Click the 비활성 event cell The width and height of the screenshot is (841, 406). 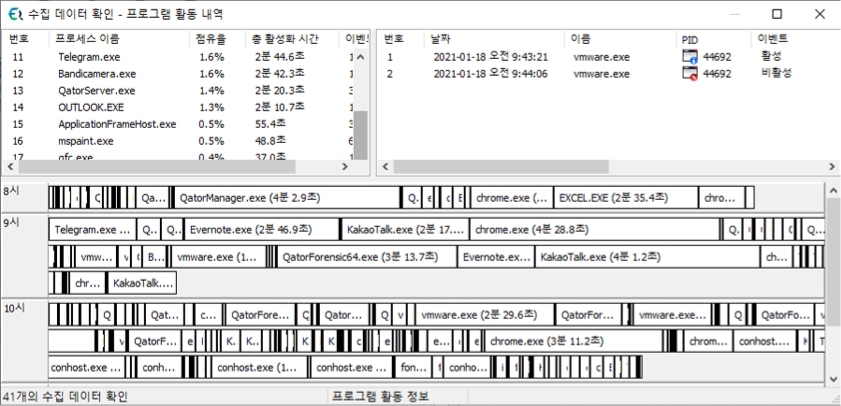click(x=776, y=73)
